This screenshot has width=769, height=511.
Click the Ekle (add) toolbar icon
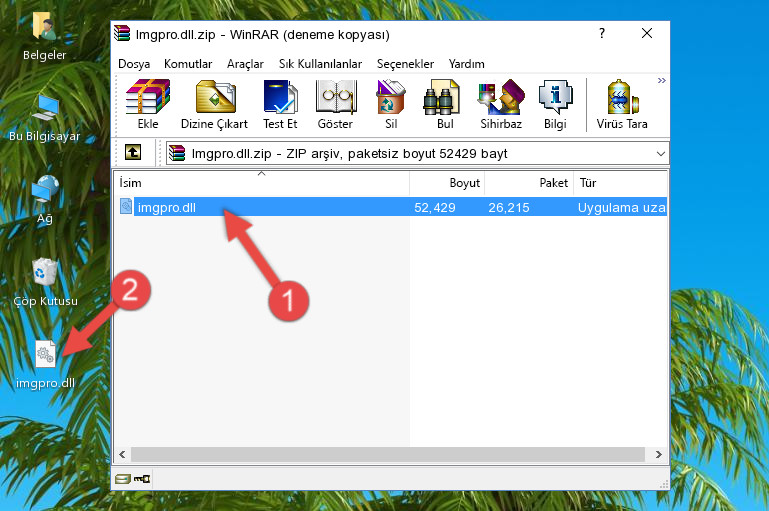[x=148, y=104]
